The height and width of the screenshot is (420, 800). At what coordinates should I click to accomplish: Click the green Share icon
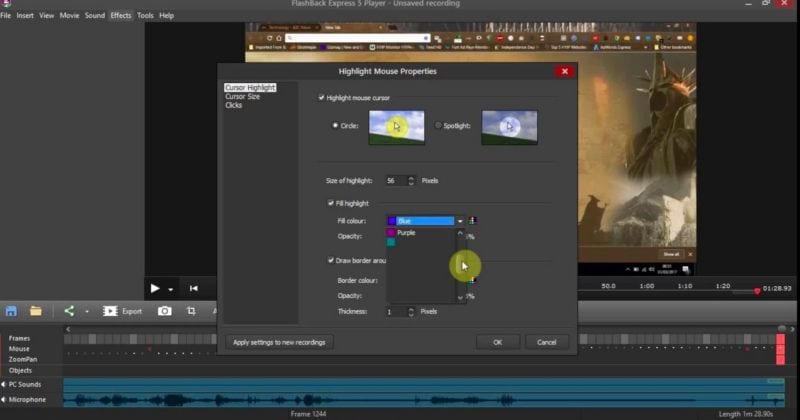point(69,311)
